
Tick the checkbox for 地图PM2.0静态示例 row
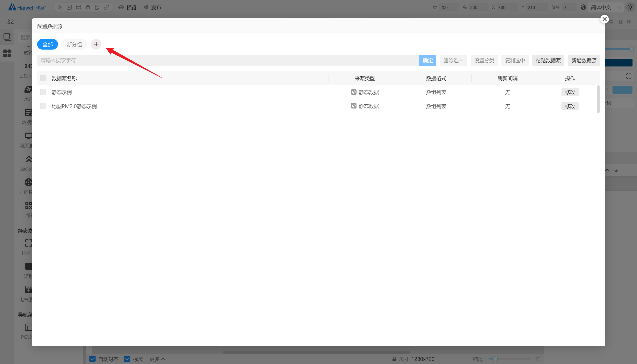click(43, 106)
